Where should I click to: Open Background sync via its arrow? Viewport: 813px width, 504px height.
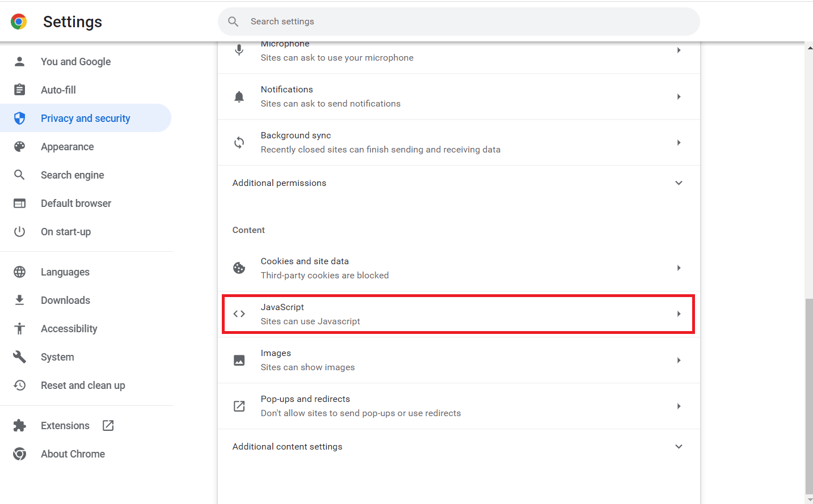pyautogui.click(x=679, y=142)
